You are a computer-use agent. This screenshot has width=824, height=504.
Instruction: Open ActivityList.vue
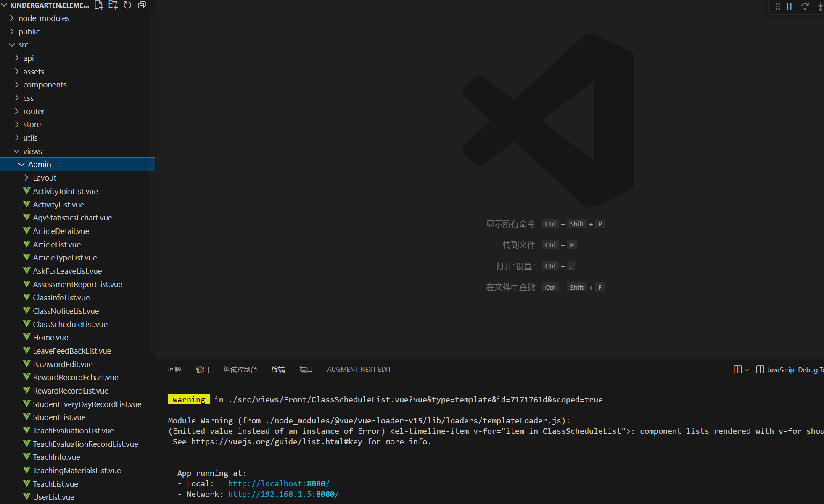tap(78, 205)
